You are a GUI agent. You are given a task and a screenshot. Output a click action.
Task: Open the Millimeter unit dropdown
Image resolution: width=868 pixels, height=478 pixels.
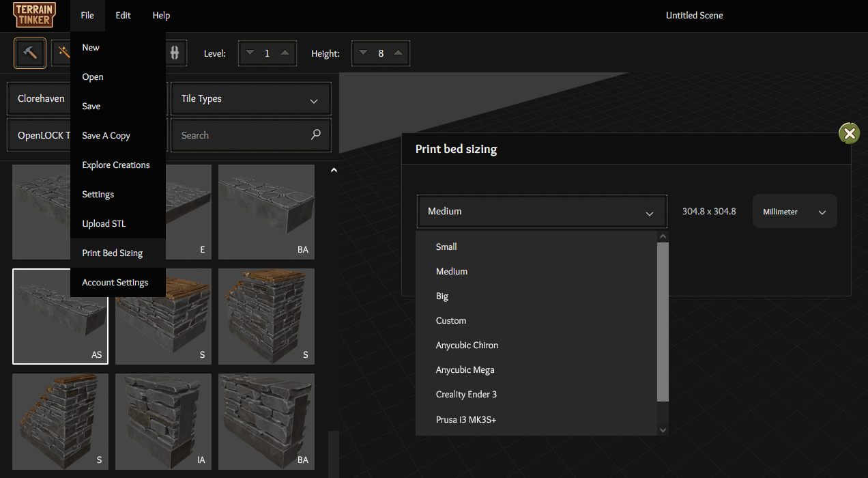pos(794,212)
